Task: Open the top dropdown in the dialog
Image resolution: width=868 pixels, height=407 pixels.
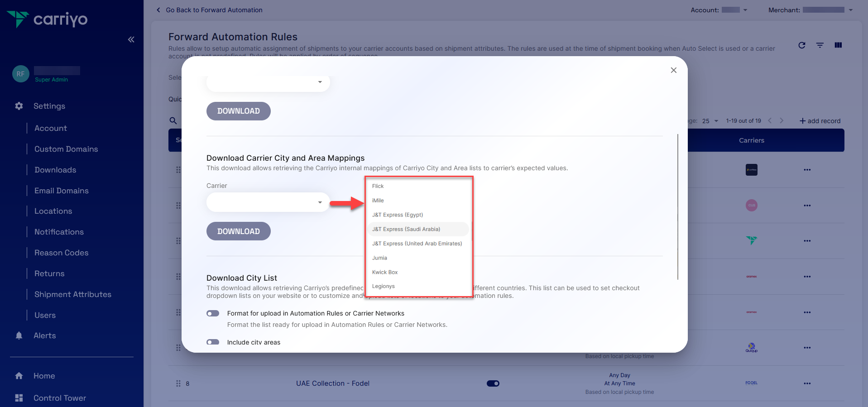Action: coord(268,82)
